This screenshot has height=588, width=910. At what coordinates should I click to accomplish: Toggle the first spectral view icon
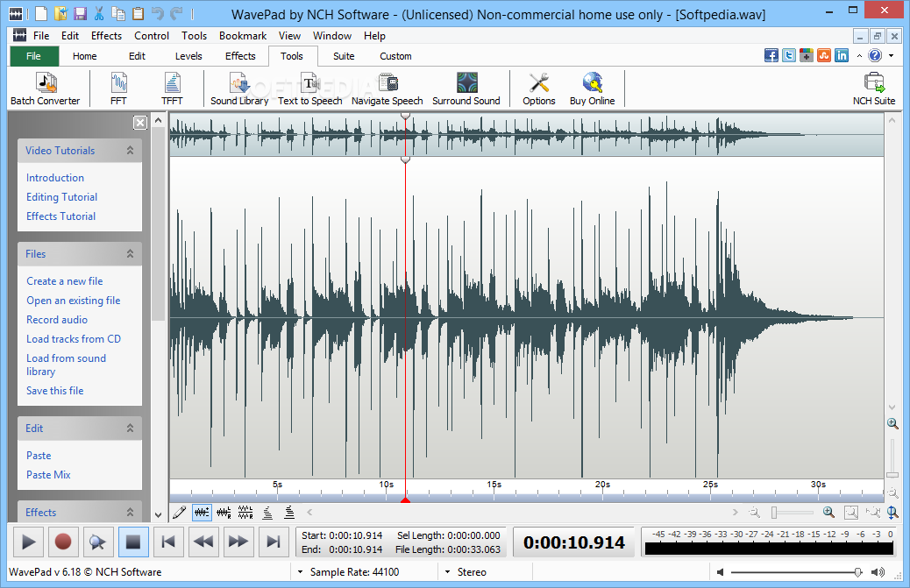pos(267,512)
